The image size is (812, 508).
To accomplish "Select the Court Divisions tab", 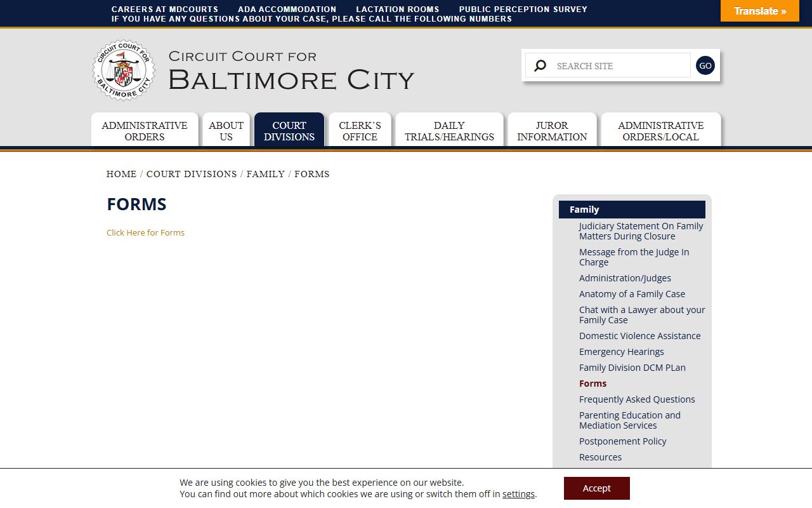I will pyautogui.click(x=289, y=131).
